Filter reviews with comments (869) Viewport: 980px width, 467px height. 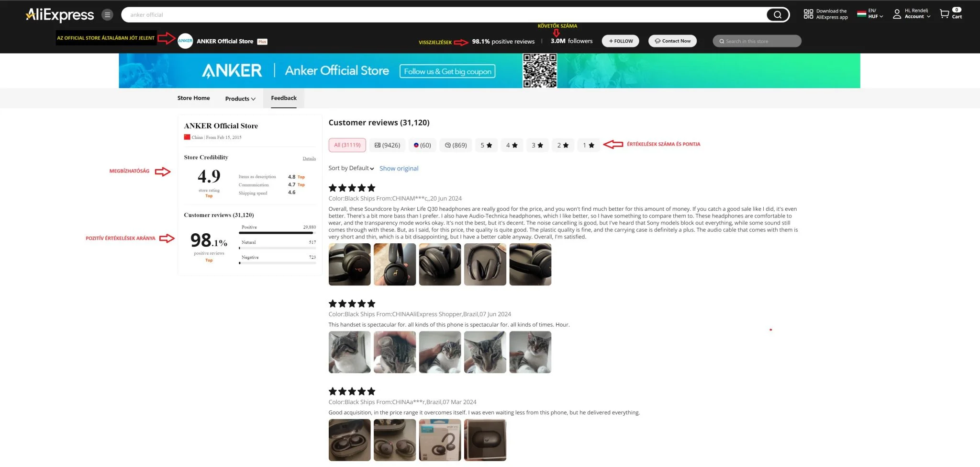click(x=456, y=145)
